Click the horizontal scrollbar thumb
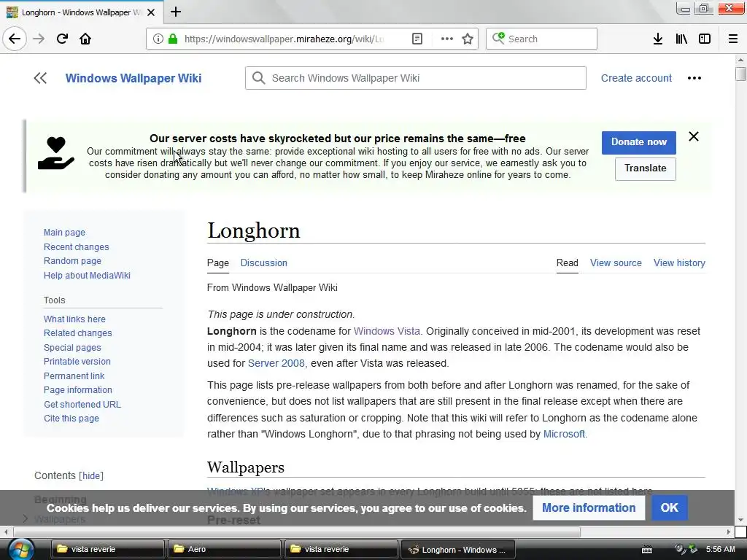The width and height of the screenshot is (747, 560). (297, 532)
